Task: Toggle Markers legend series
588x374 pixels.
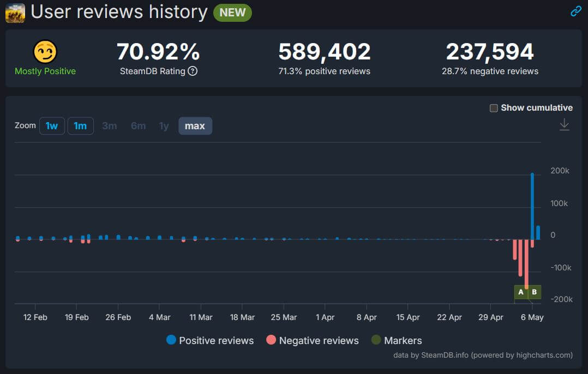Action: 397,340
